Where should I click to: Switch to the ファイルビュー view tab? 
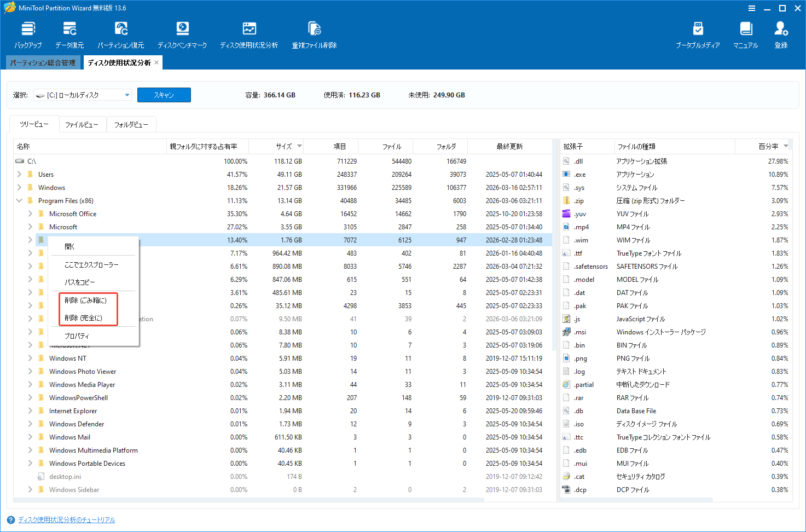coord(83,124)
